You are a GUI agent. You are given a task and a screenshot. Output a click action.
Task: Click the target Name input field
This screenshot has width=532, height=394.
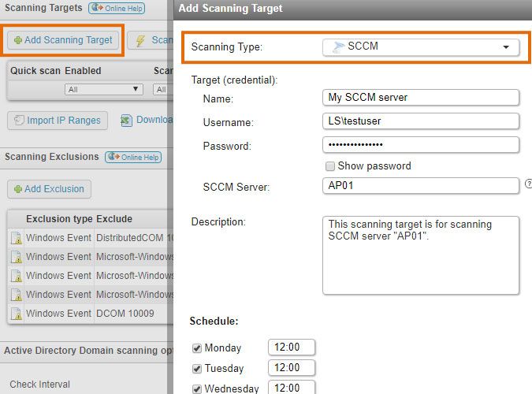coord(421,97)
